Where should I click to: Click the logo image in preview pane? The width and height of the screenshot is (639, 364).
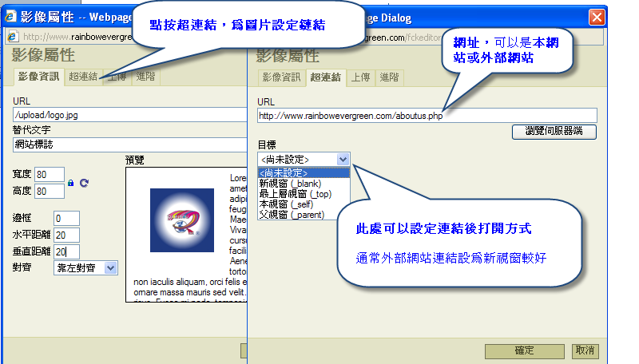(182, 221)
